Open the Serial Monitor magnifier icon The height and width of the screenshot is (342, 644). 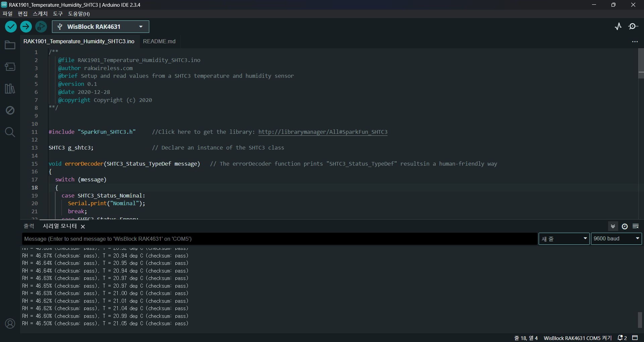click(x=633, y=26)
